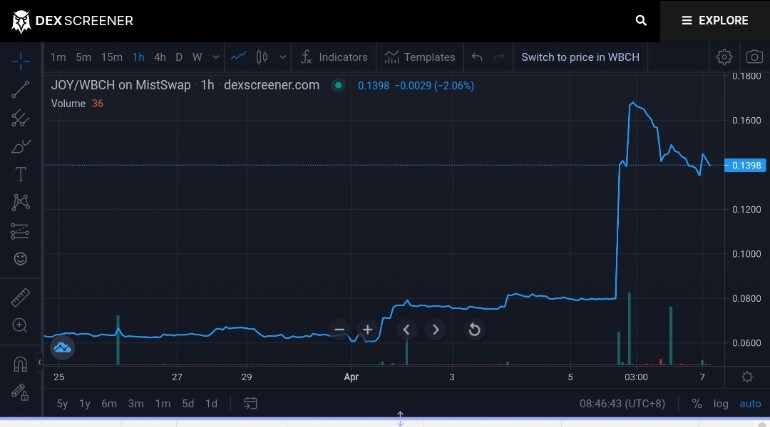The width and height of the screenshot is (770, 427).
Task: Open the candlestick chart type
Action: [262, 57]
